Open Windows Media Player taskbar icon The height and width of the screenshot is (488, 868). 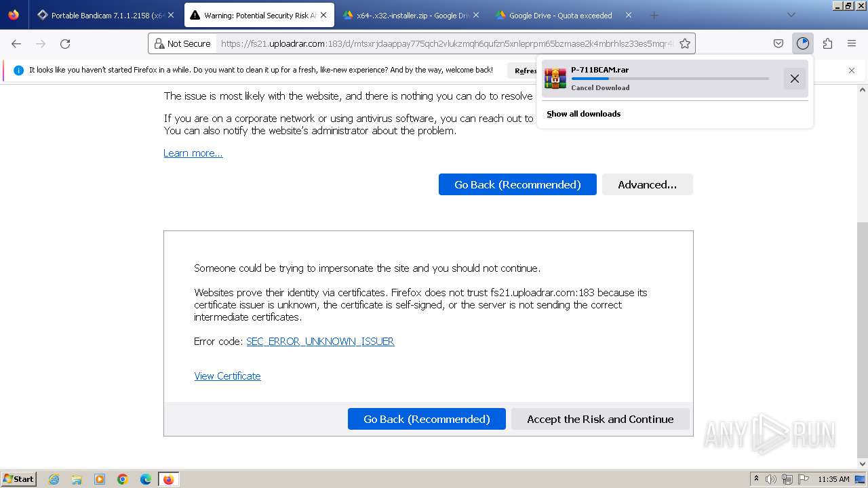100,479
